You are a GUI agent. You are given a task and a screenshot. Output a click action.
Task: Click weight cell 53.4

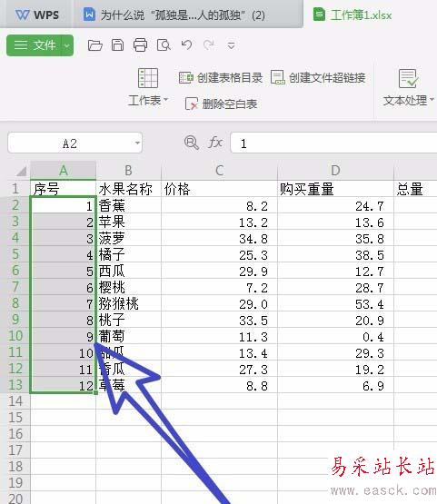[x=335, y=303]
